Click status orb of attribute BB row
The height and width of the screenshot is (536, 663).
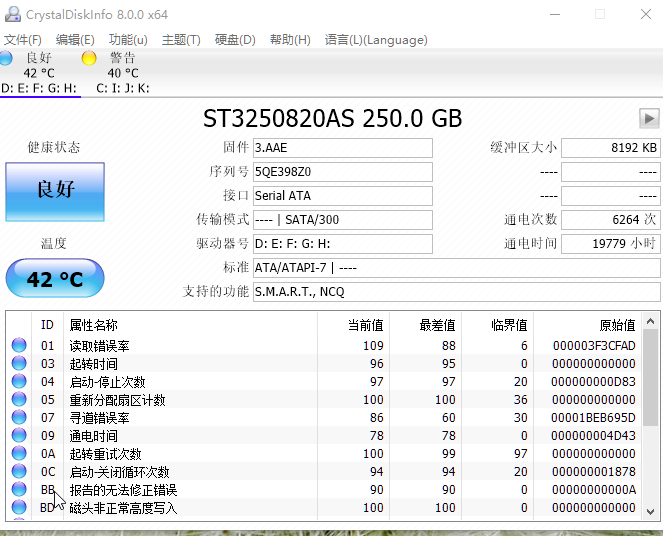click(x=19, y=489)
